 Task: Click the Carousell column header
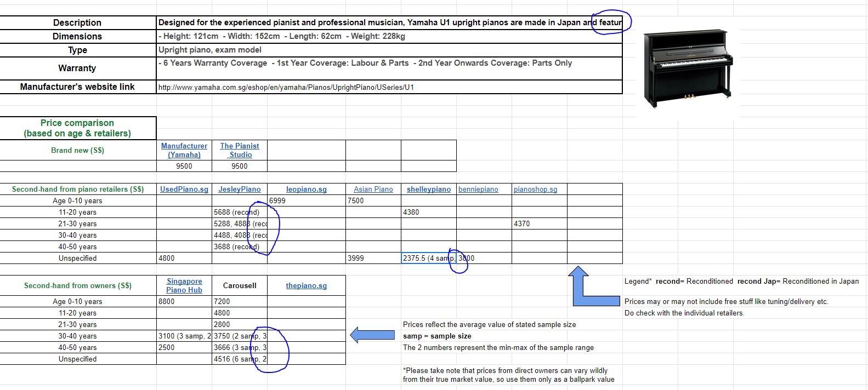[x=240, y=285]
